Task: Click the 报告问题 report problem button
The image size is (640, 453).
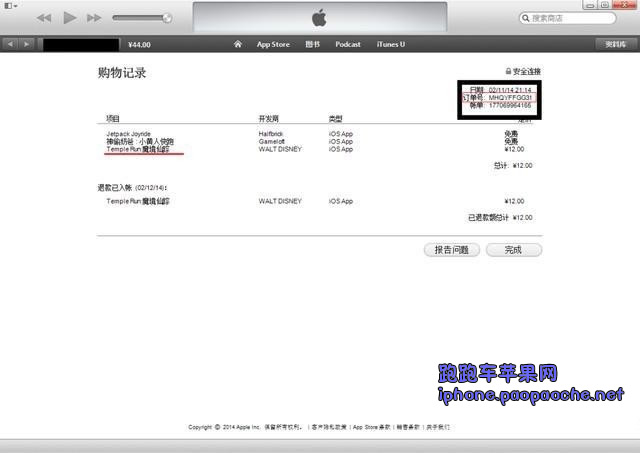Action: [452, 250]
